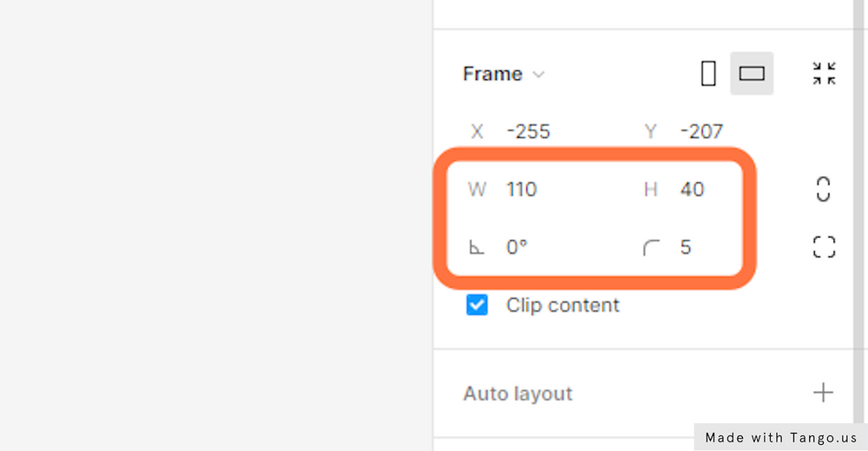This screenshot has height=451, width=868.
Task: Click the rotation angle icon
Action: coord(477,248)
